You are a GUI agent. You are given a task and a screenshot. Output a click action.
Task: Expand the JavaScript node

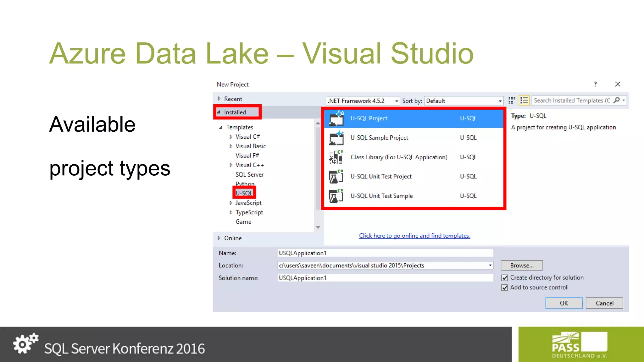click(231, 203)
